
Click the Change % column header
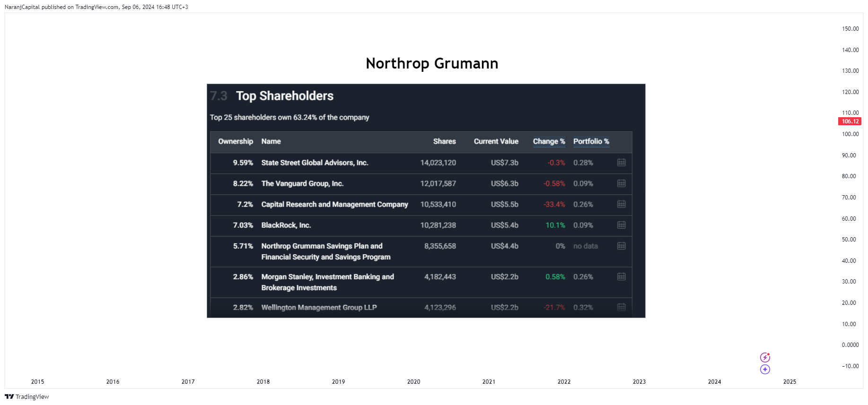coord(549,141)
